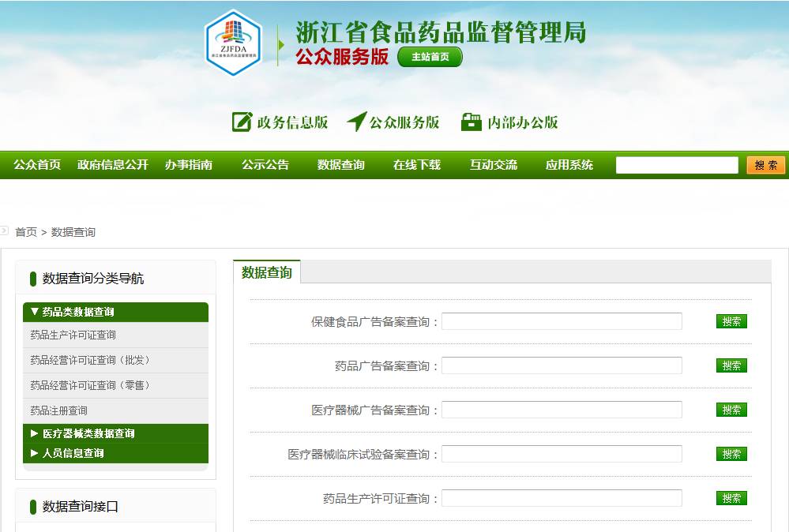Open 药品注册查询 in sidebar
This screenshot has width=789, height=532.
click(59, 410)
